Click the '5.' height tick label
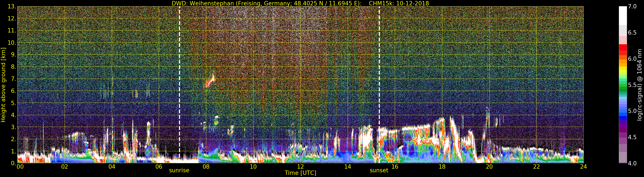 [x=13, y=103]
